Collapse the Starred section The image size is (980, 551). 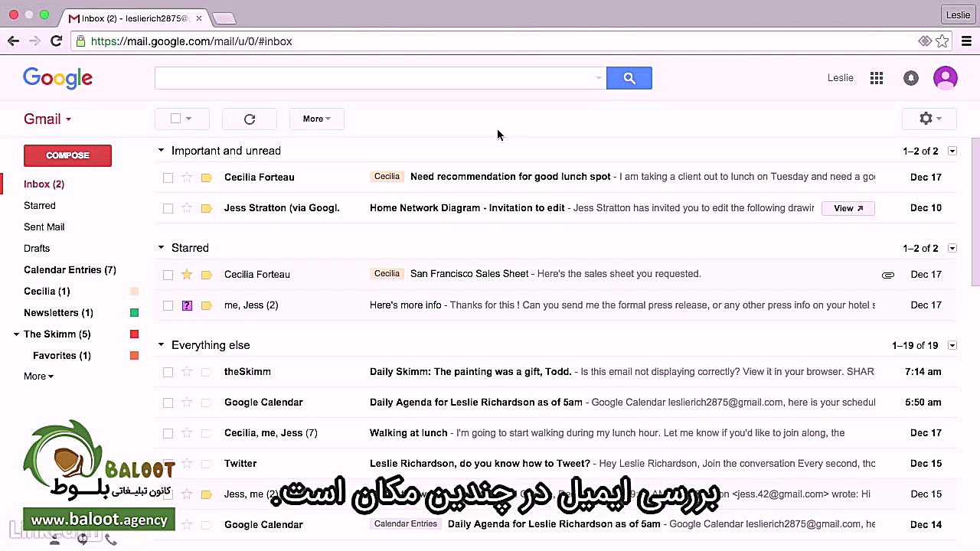[161, 247]
